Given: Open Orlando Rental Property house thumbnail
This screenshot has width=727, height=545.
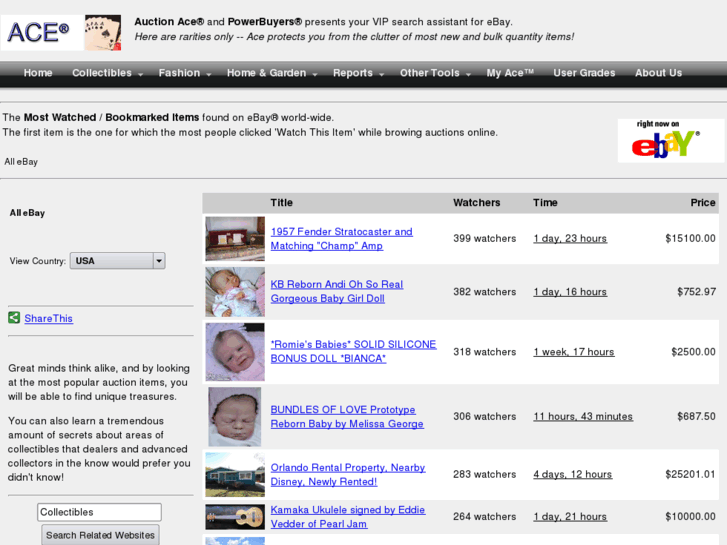Looking at the screenshot, I should 235,474.
